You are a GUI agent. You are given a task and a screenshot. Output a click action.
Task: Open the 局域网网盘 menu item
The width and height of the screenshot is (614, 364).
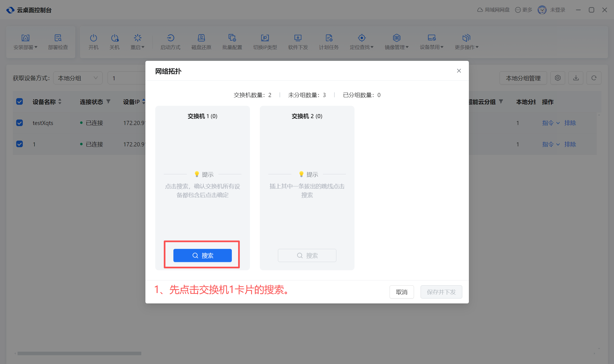click(493, 10)
